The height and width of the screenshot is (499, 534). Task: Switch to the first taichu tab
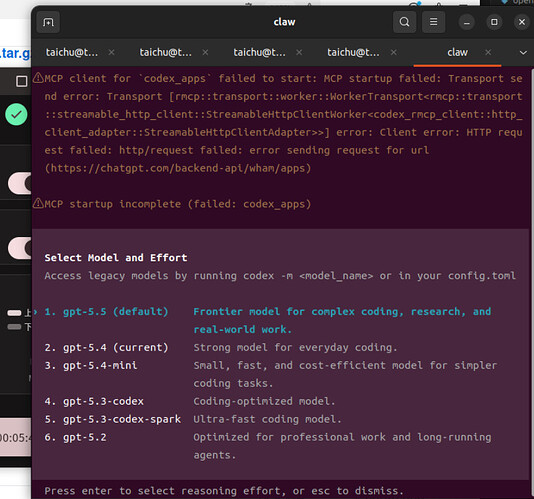click(x=72, y=52)
